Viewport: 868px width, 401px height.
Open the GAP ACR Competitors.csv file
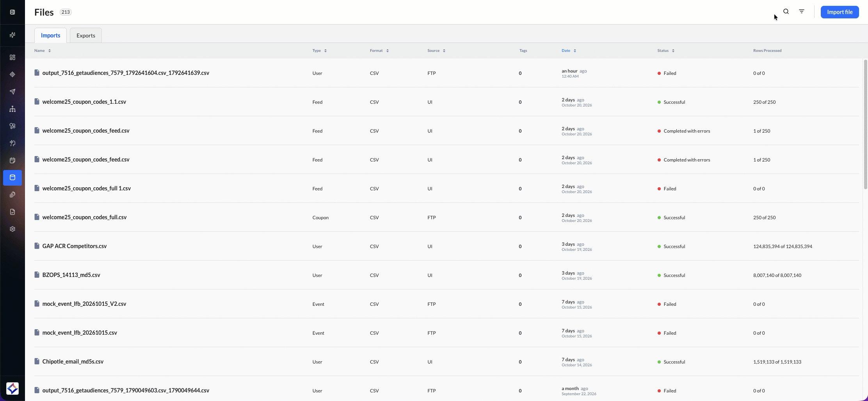click(x=75, y=246)
